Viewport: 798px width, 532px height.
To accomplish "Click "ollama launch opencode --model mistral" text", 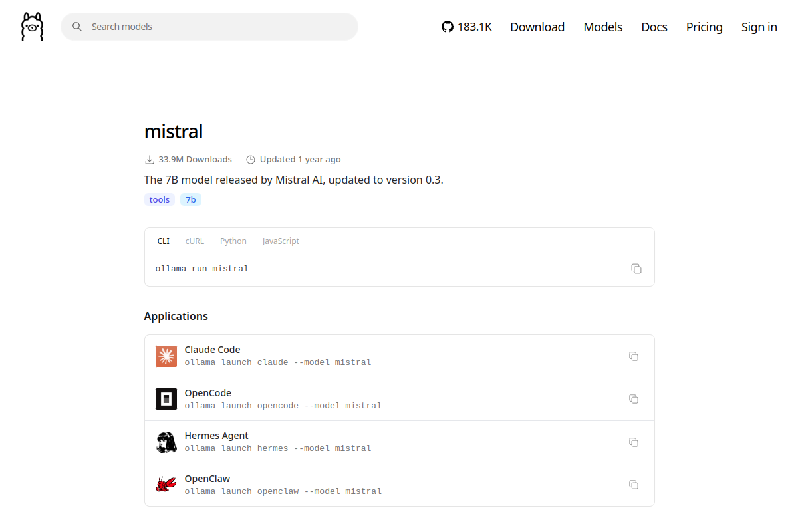I will click(x=283, y=406).
